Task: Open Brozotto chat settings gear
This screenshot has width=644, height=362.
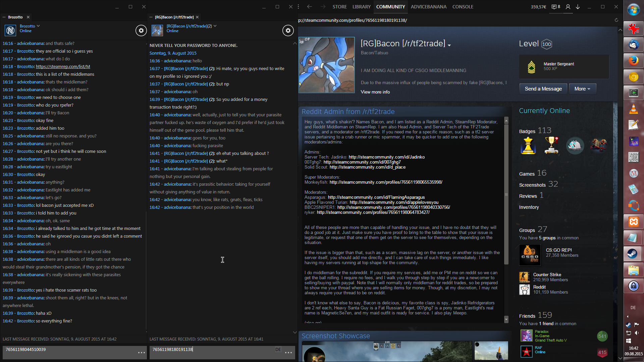Action: (x=141, y=31)
